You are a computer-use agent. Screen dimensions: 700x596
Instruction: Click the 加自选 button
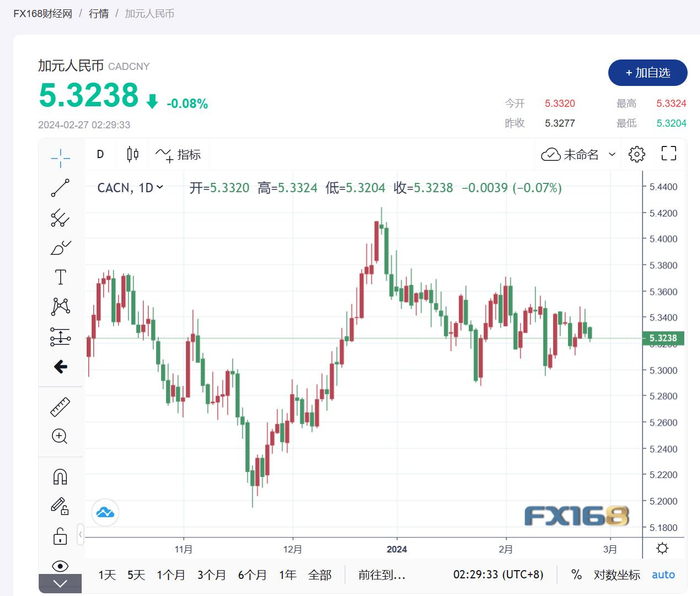pyautogui.click(x=647, y=73)
